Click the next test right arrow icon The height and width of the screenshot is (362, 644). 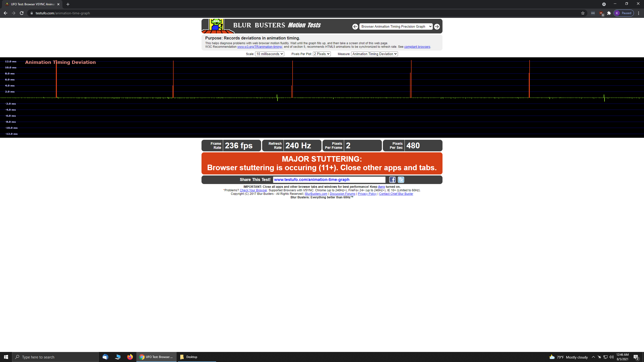tap(437, 27)
